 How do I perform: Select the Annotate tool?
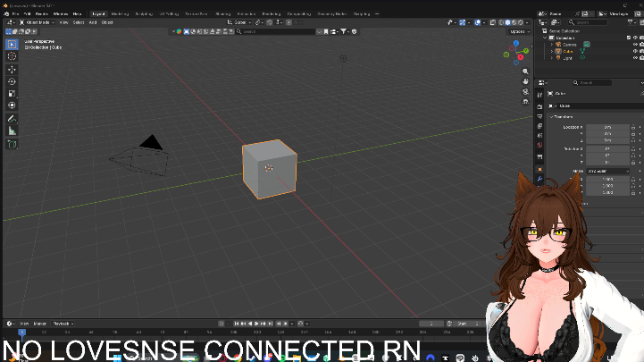12,119
